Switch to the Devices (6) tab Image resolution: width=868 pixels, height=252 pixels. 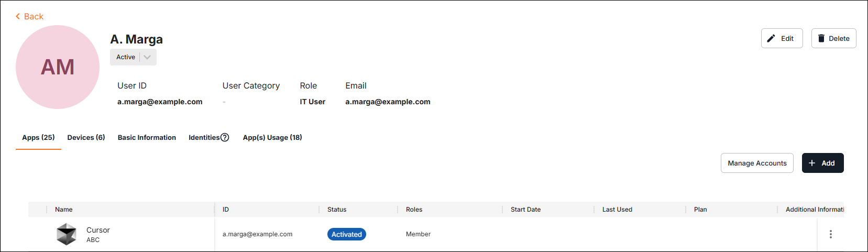(x=86, y=138)
